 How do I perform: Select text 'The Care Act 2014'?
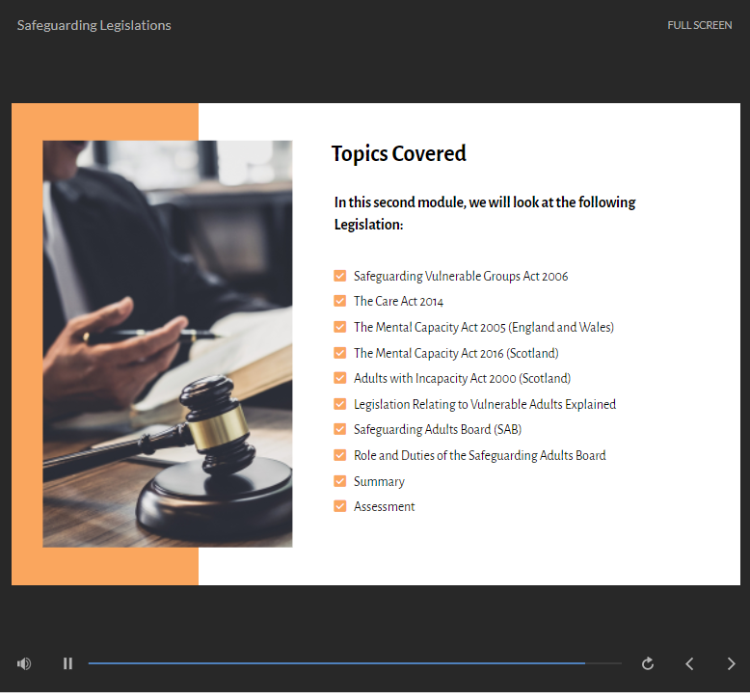tap(398, 302)
